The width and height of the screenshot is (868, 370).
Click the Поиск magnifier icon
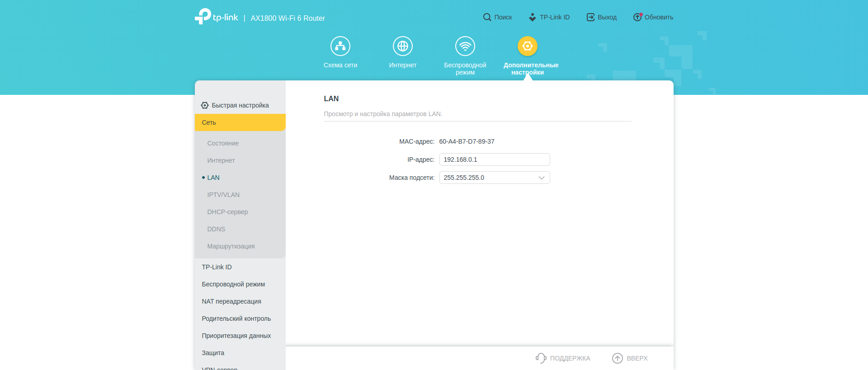pos(487,17)
